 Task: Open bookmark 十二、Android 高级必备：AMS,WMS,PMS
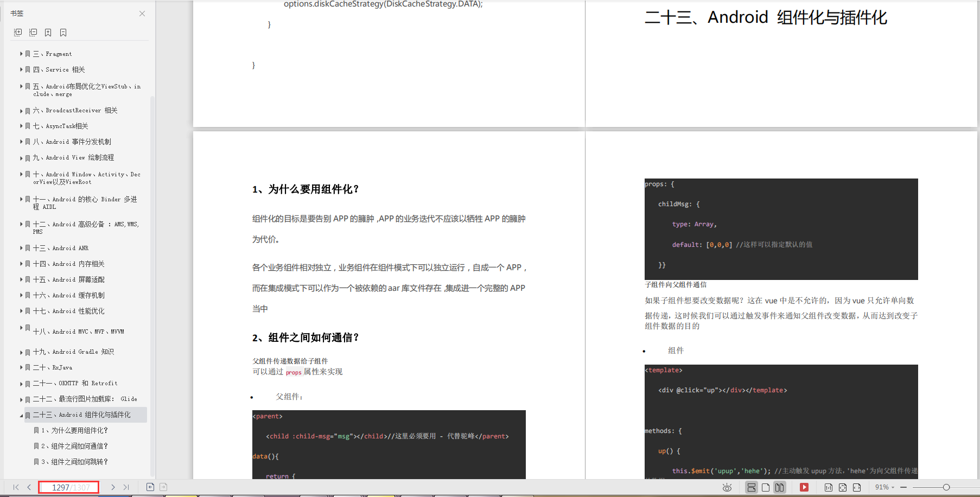point(86,228)
